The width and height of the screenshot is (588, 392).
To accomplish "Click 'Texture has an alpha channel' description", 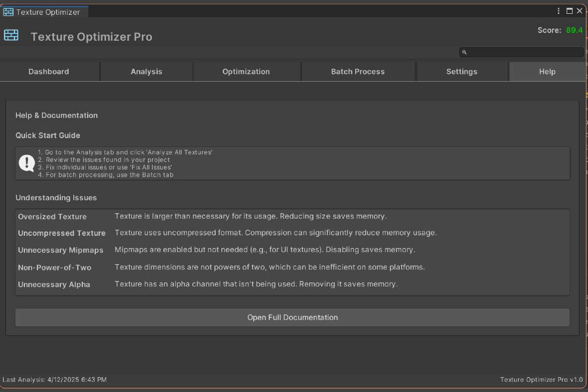I will [256, 284].
